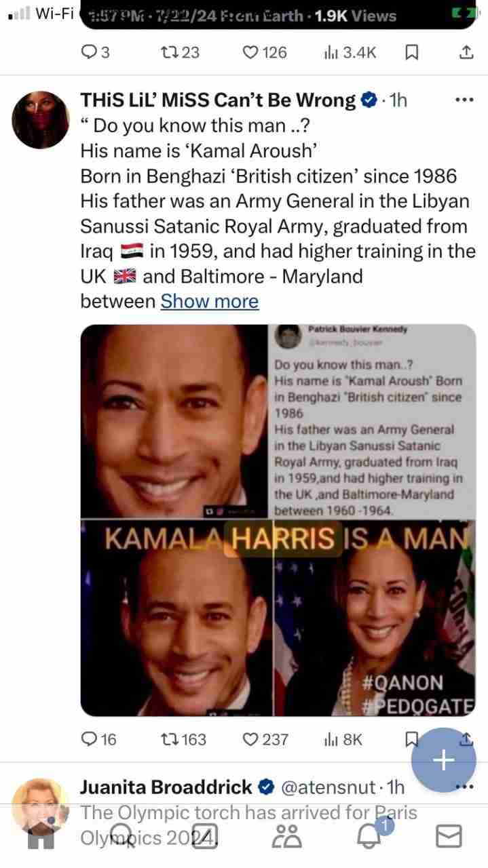Screen dimensions: 488x868
Task: Open the Messages envelope icon
Action: pos(448,836)
